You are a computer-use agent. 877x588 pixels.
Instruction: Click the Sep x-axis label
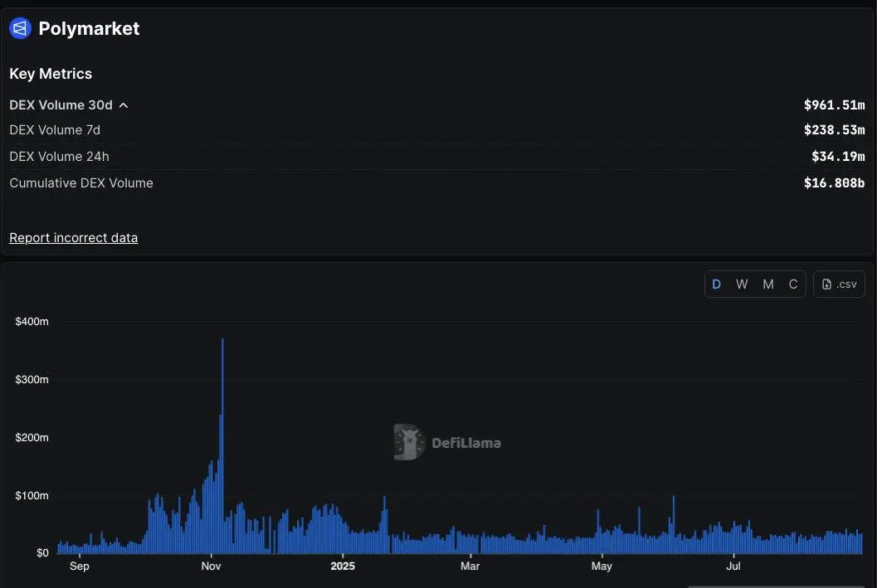(x=80, y=566)
